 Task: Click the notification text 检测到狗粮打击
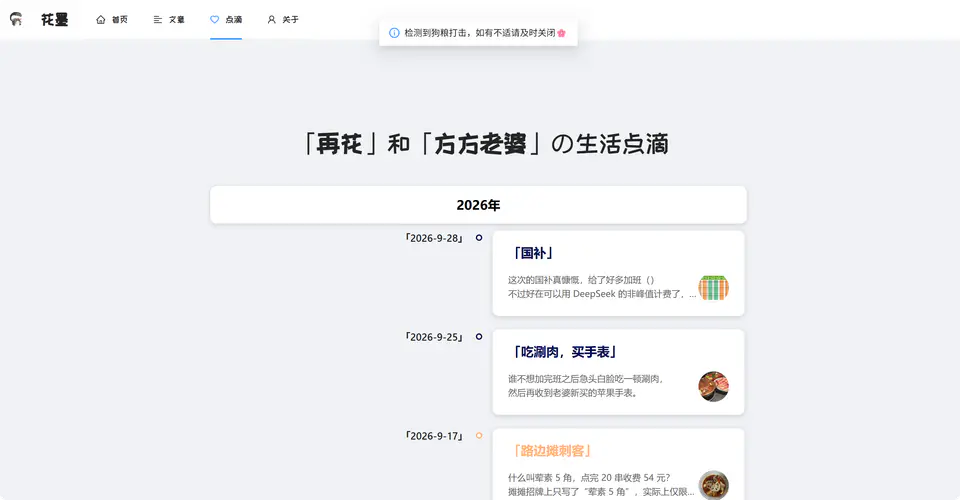pyautogui.click(x=437, y=33)
